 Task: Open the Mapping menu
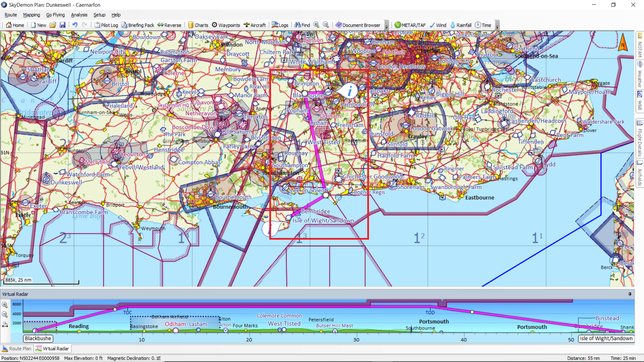click(x=32, y=15)
